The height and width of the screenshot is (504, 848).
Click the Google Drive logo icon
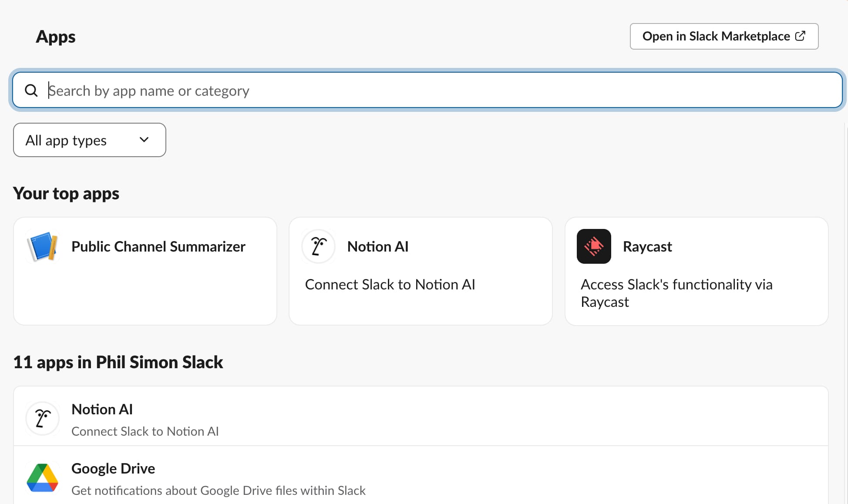43,478
